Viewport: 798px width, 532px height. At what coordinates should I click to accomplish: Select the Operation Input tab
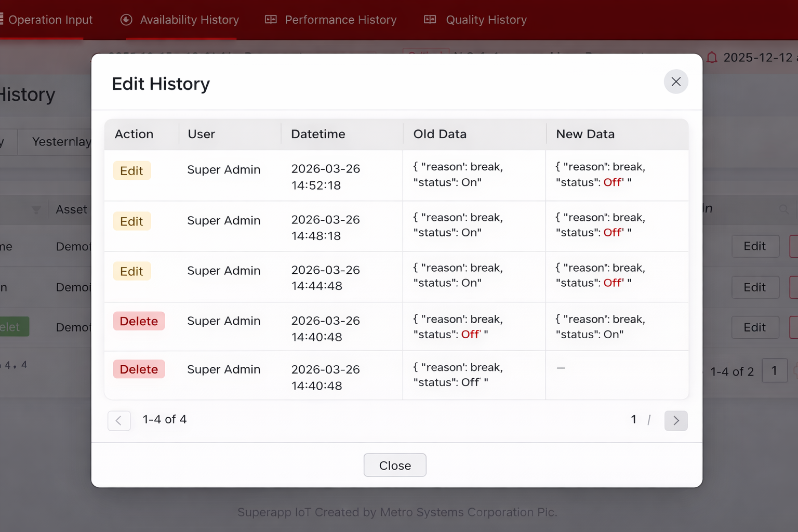(x=50, y=20)
